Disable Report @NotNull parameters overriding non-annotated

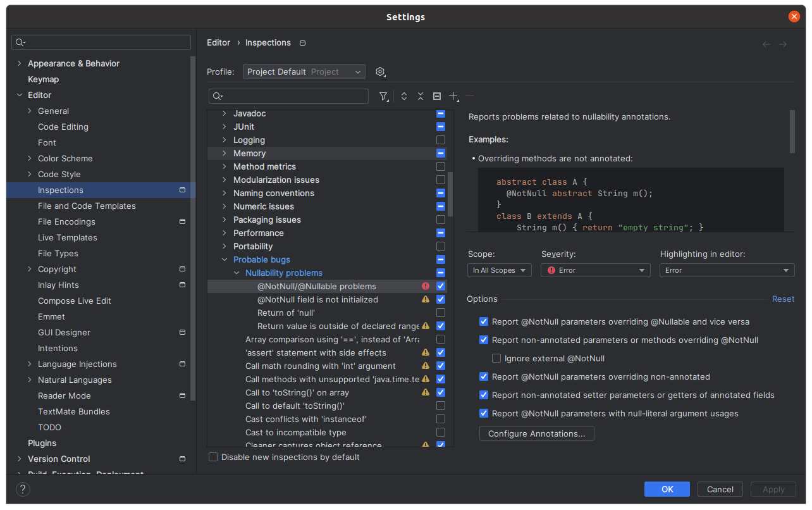click(x=483, y=376)
